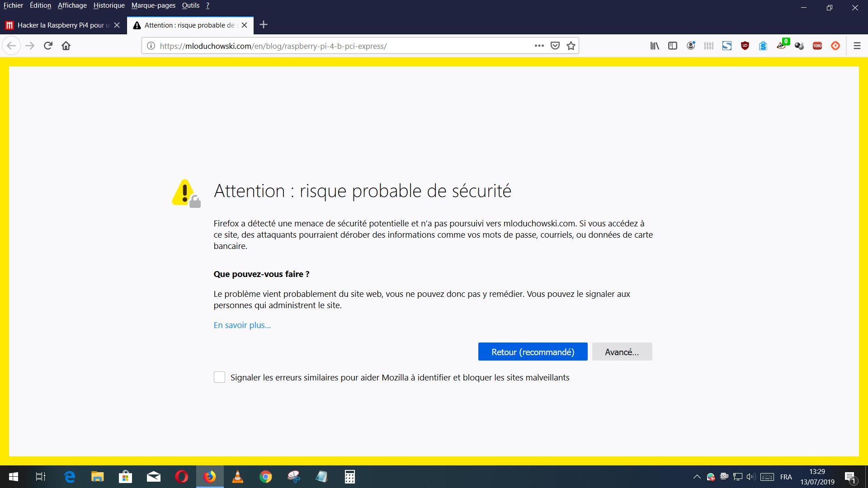The height and width of the screenshot is (488, 868).
Task: Click the Retour (recommandé) button
Action: [x=533, y=352]
